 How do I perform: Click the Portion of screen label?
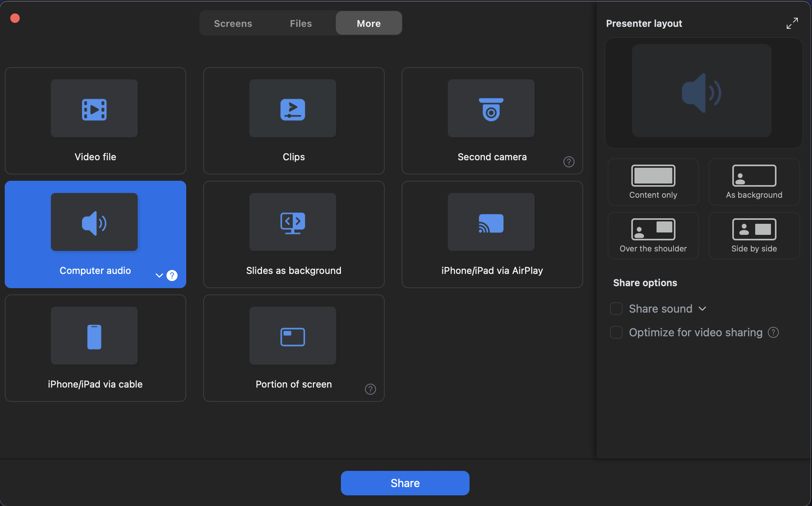point(294,384)
